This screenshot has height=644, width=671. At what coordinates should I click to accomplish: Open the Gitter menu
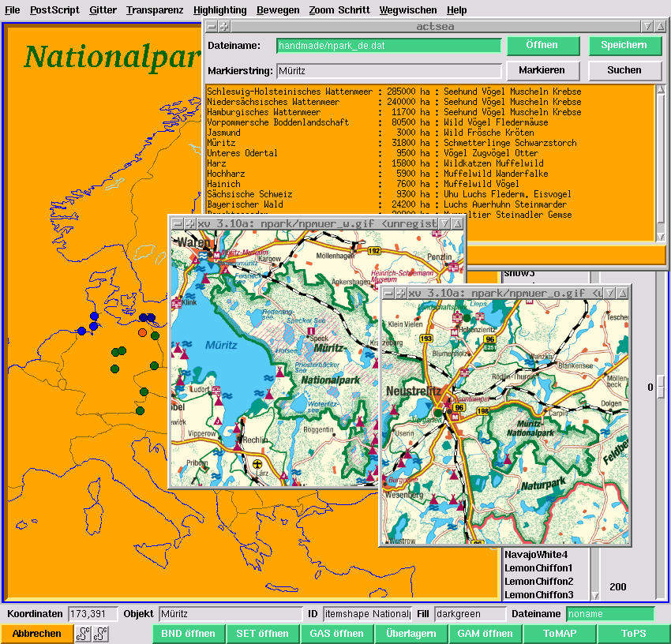pyautogui.click(x=103, y=9)
